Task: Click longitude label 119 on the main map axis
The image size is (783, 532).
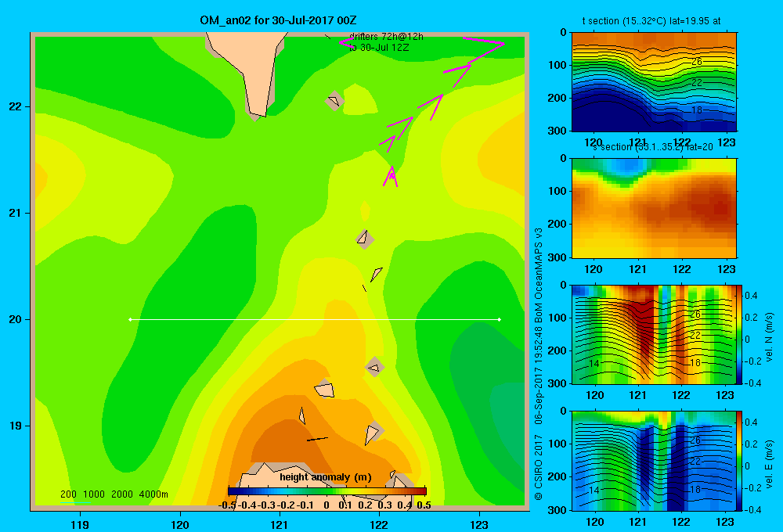Action: [x=80, y=524]
